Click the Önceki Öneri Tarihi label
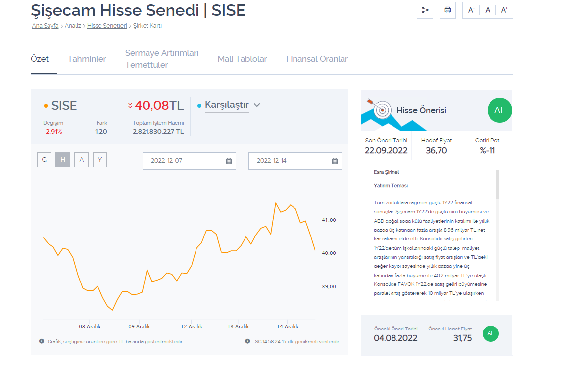The width and height of the screenshot is (588, 376). pos(395,329)
